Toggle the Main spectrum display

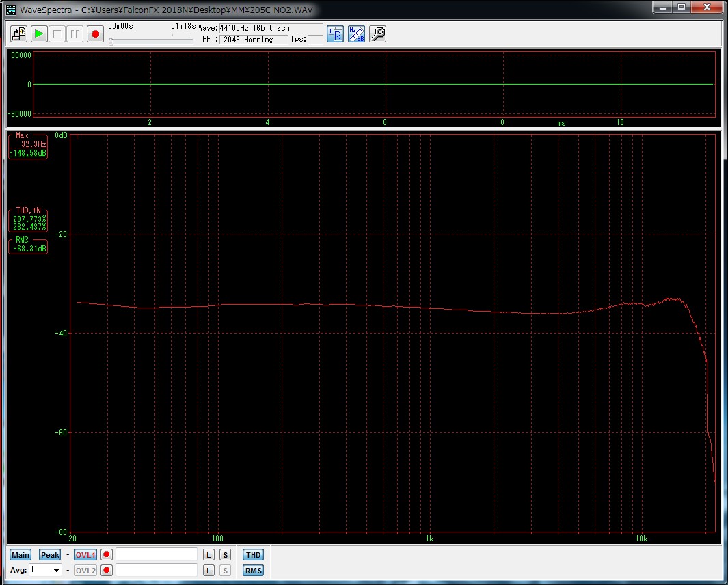click(21, 555)
